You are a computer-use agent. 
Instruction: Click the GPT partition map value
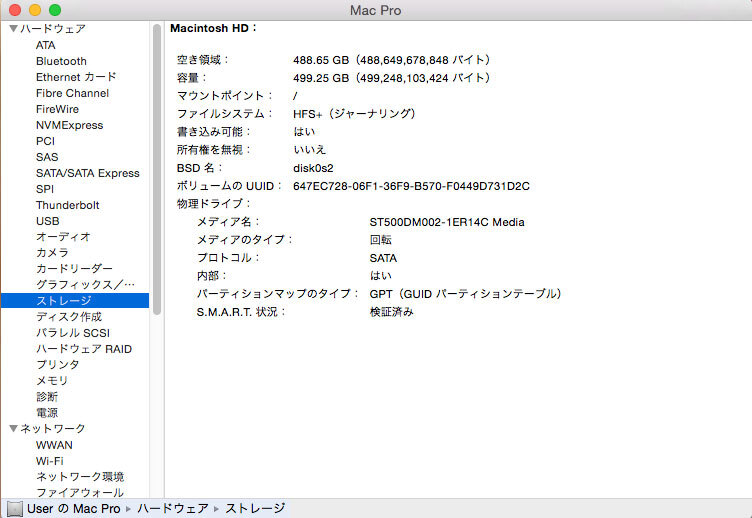[465, 294]
